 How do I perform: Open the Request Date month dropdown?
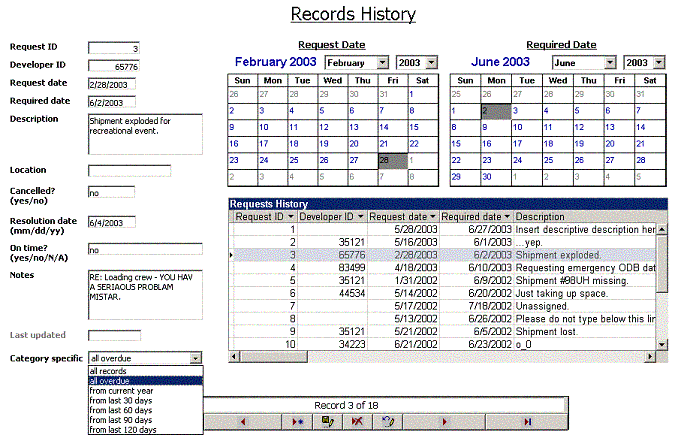384,62
